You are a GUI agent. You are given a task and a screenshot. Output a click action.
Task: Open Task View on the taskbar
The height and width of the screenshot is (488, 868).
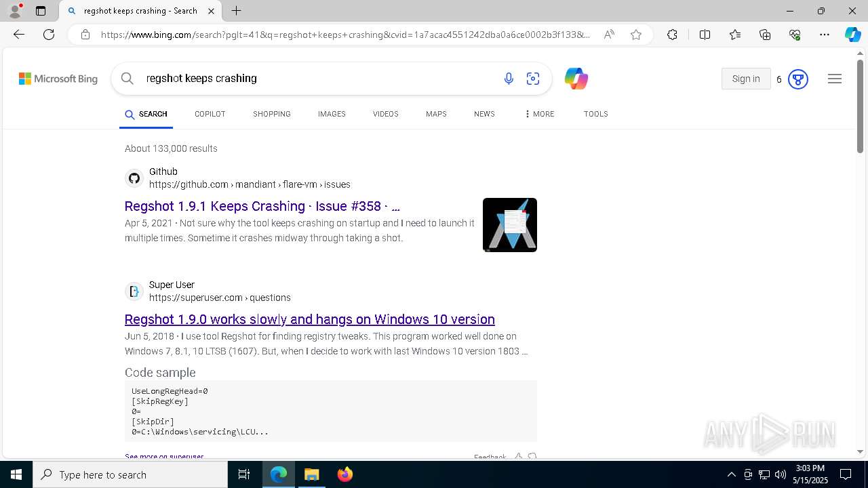[x=244, y=474]
